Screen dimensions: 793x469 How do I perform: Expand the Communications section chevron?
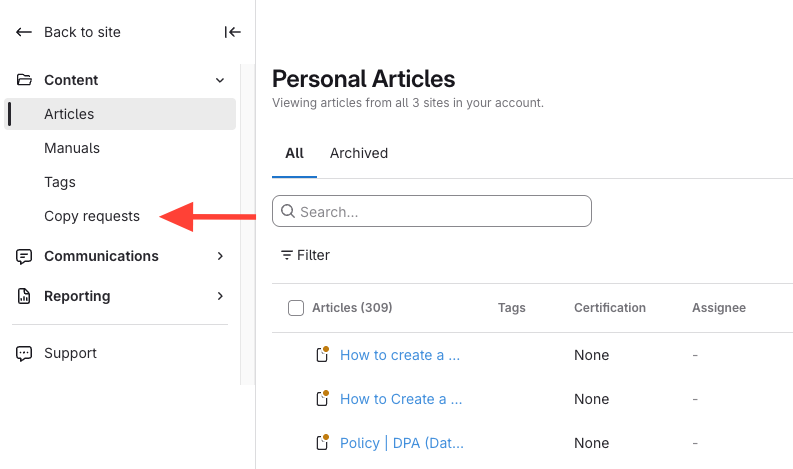(220, 256)
